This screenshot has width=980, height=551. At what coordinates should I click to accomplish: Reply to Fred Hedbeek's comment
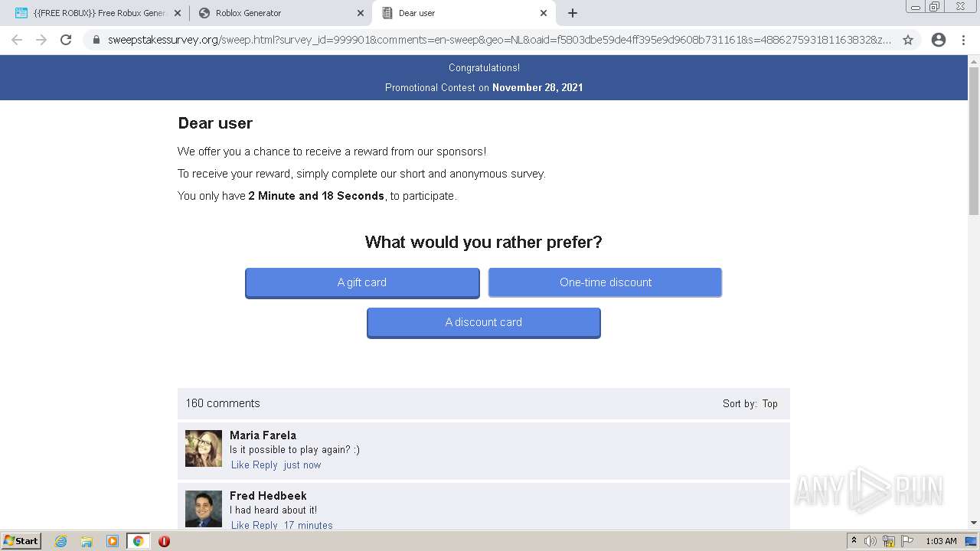tap(265, 525)
